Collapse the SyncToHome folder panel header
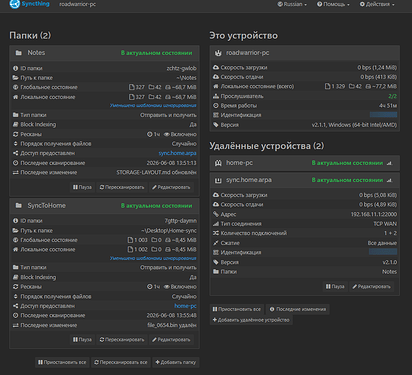 [104, 206]
